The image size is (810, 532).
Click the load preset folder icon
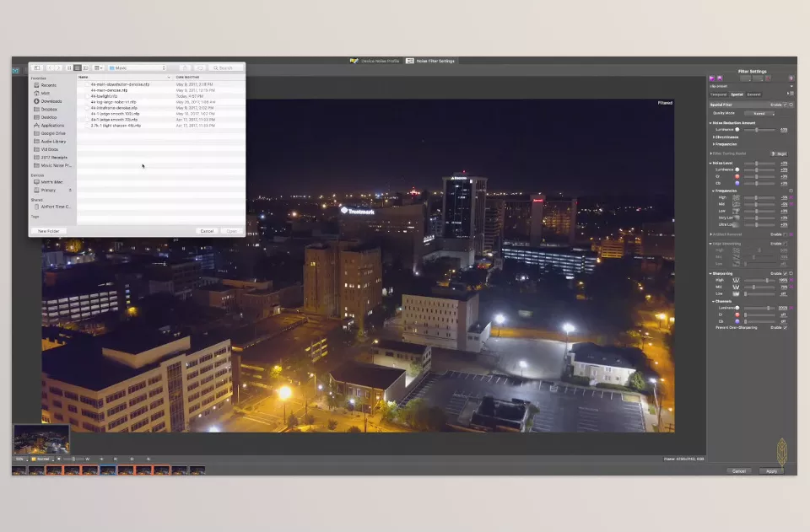tap(712, 78)
